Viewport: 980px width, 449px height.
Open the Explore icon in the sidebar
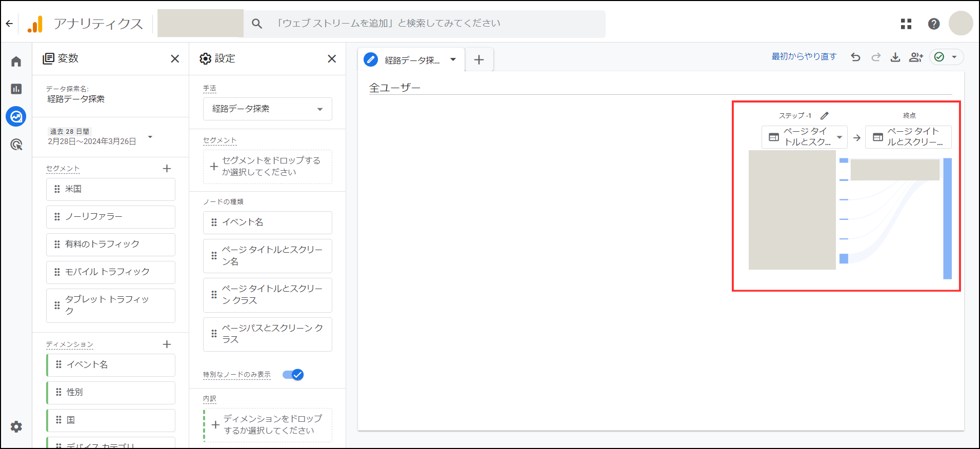tap(16, 117)
